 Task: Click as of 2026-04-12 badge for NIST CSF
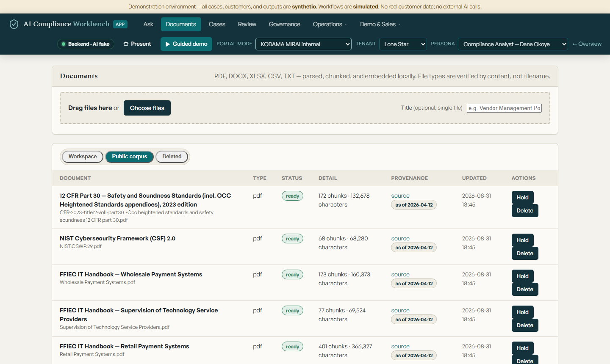tap(414, 248)
